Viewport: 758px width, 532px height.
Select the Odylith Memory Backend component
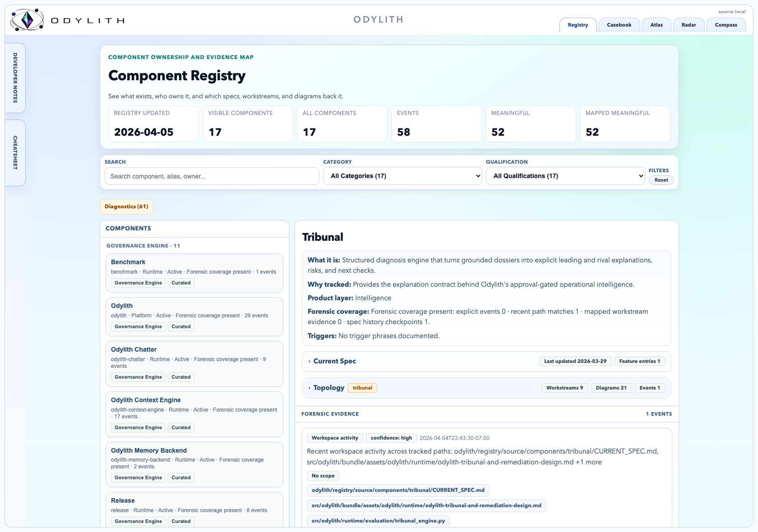[194, 464]
